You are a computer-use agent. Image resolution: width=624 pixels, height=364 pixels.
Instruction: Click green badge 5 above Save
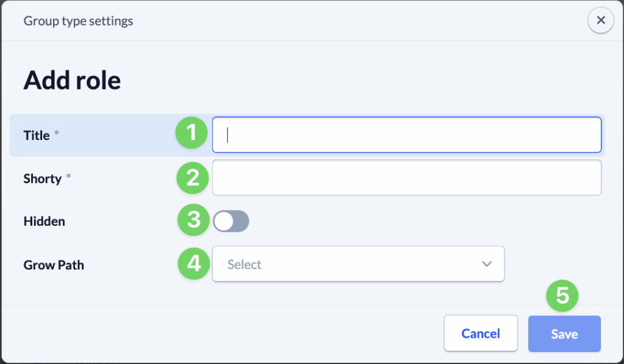[x=562, y=296]
